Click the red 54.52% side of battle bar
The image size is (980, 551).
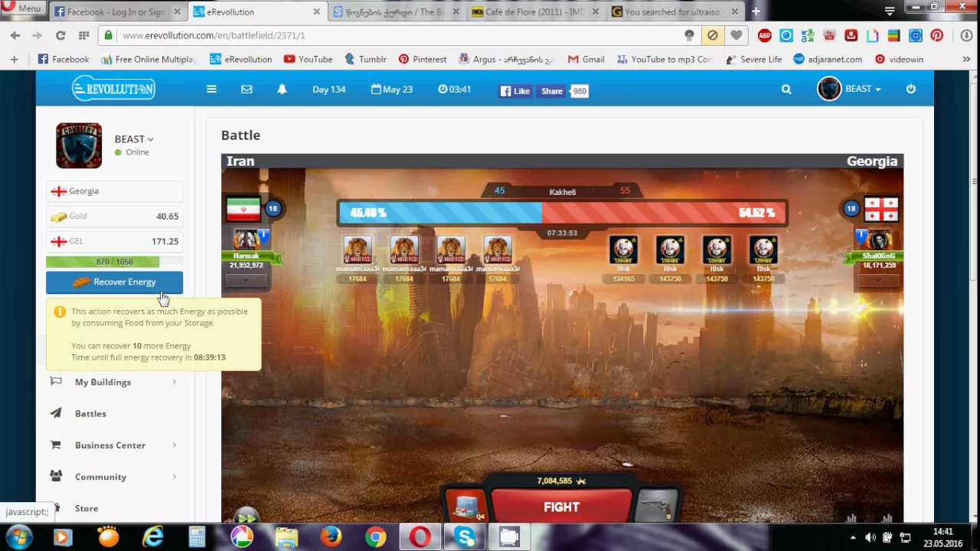[x=663, y=213]
